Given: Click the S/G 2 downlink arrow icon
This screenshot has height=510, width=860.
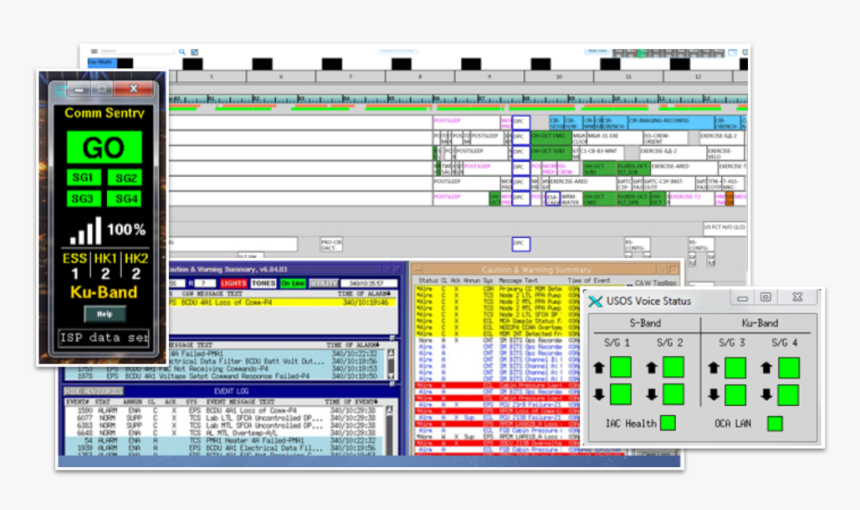Looking at the screenshot, I should click(651, 394).
